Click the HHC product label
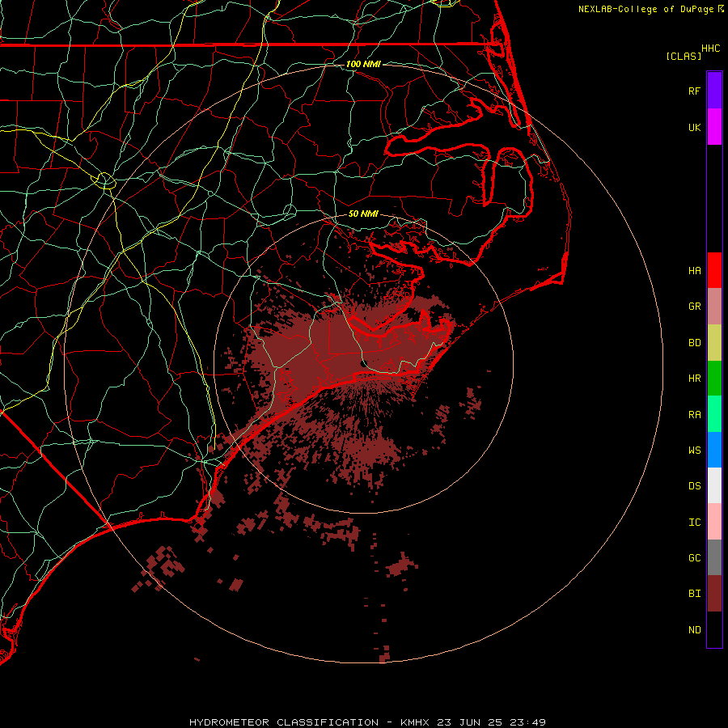728x728 pixels. 710,49
